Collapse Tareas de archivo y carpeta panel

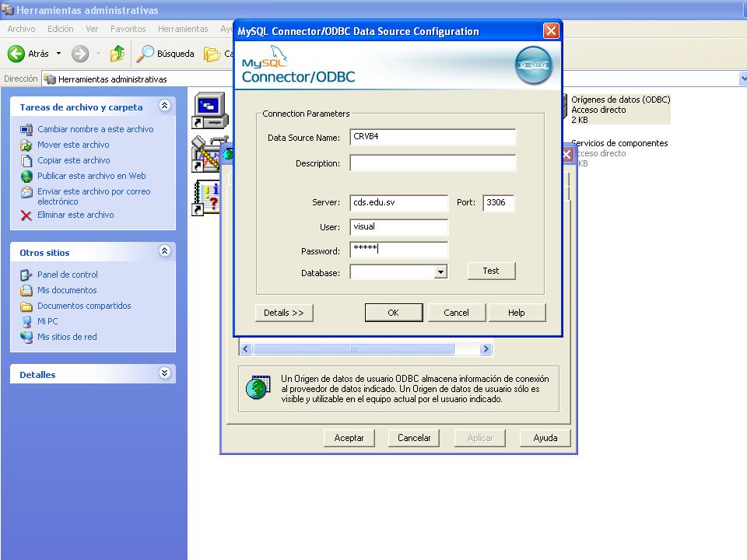(165, 106)
